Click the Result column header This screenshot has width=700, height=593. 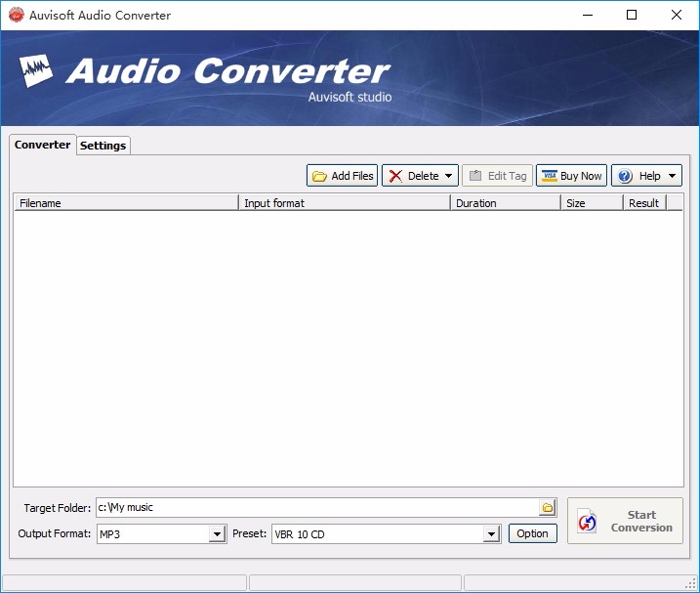644,203
